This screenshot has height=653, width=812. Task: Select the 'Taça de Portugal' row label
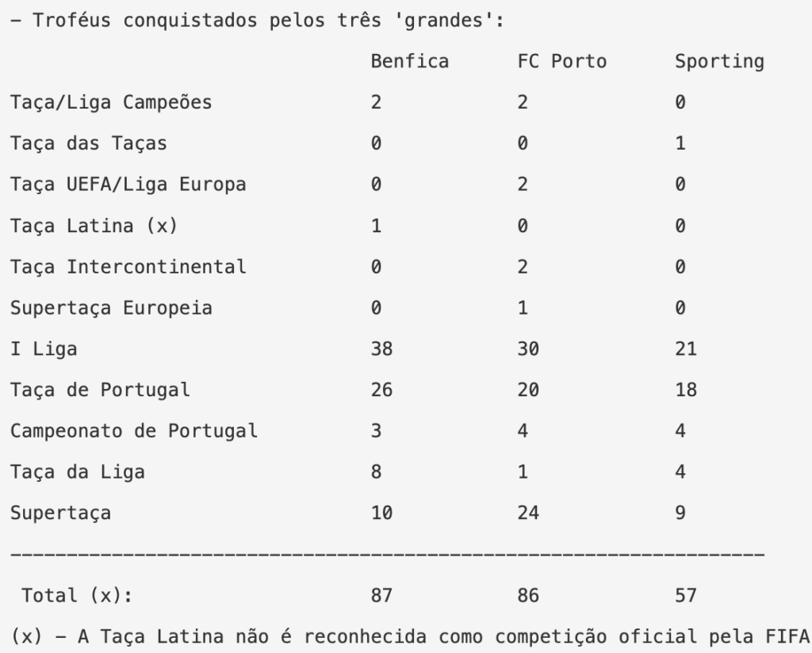pyautogui.click(x=99, y=390)
